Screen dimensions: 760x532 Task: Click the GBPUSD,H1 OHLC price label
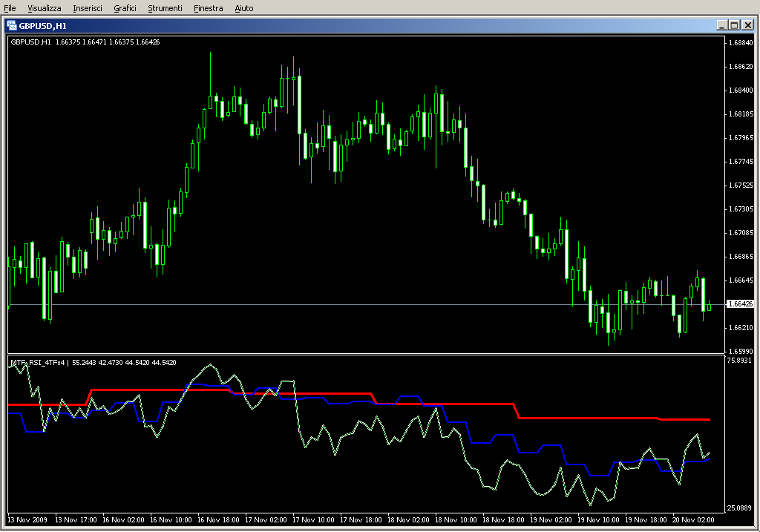click(85, 42)
